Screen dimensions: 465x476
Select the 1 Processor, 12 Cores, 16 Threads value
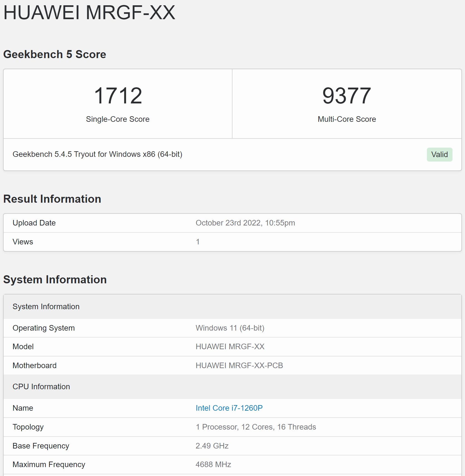(256, 427)
